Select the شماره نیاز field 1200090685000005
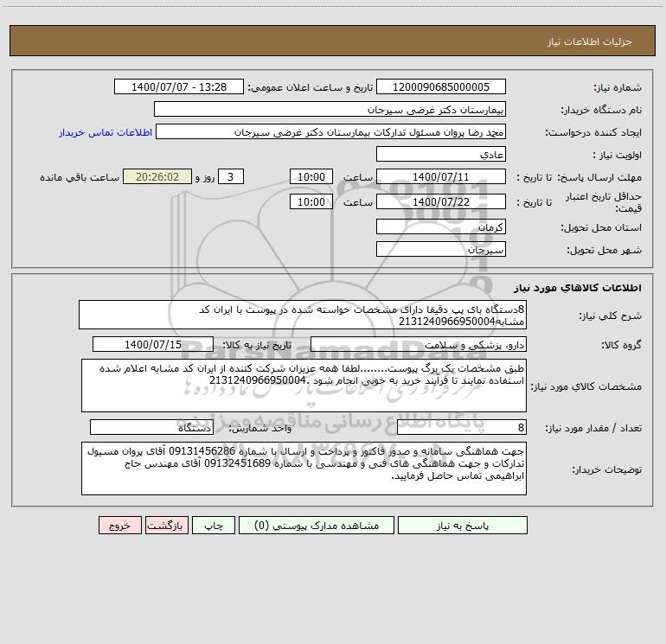Image resolution: width=666 pixels, height=644 pixels. 441,86
